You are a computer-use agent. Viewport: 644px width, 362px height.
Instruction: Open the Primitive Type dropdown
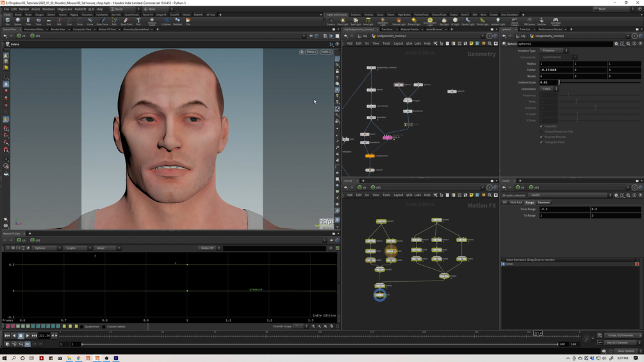(x=554, y=51)
